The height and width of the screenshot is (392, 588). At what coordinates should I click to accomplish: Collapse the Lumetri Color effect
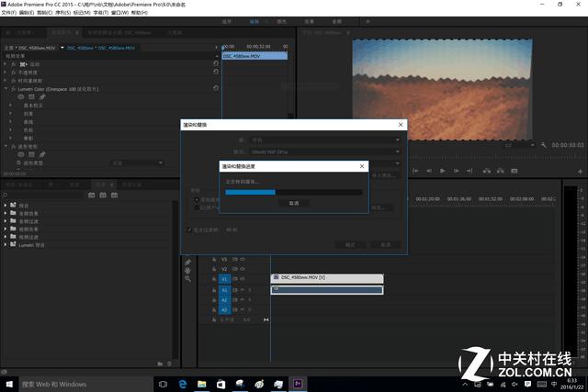[x=6, y=89]
